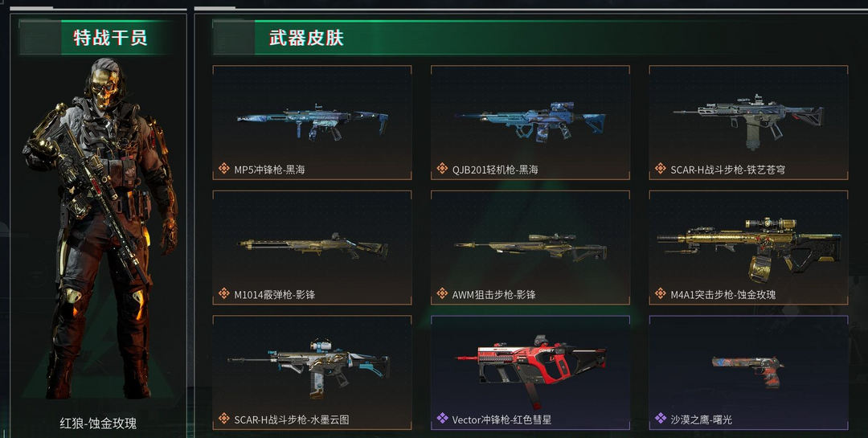This screenshot has width=868, height=438.
Task: Pick the AWM sniper rifle image
Action: pos(530,247)
